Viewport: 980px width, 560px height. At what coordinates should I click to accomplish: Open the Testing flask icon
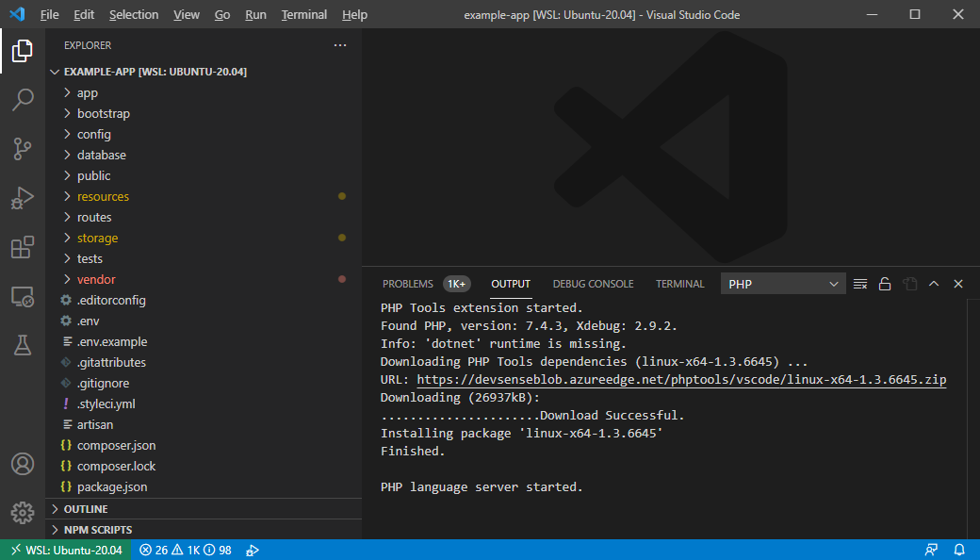(x=23, y=345)
